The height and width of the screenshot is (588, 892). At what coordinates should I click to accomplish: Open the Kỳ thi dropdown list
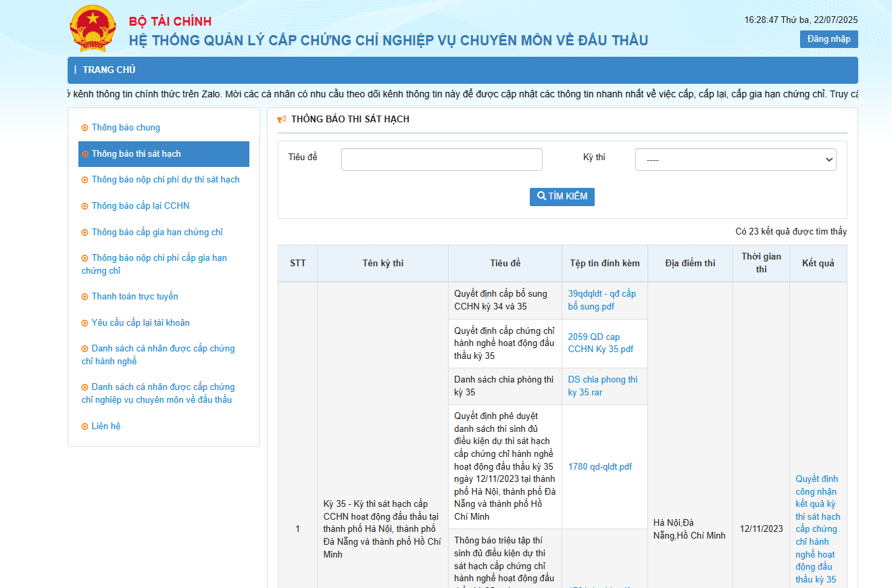(x=735, y=160)
